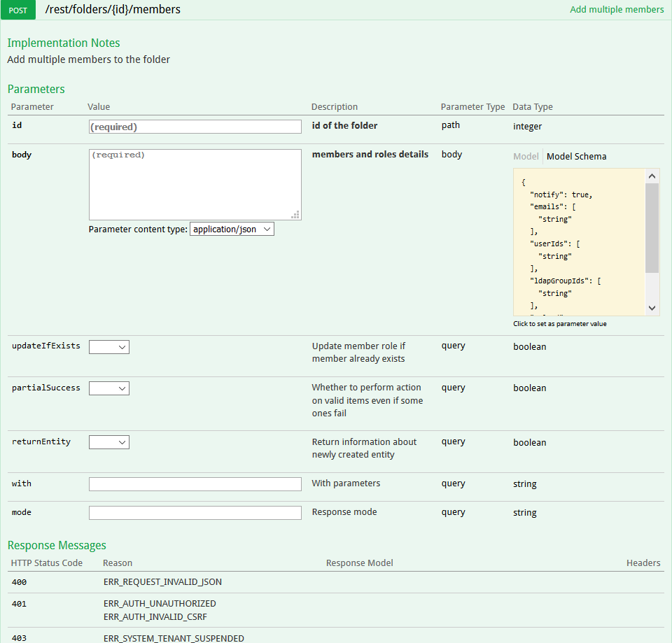Open the Parameter content type dropdown
The image size is (672, 643).
click(232, 229)
